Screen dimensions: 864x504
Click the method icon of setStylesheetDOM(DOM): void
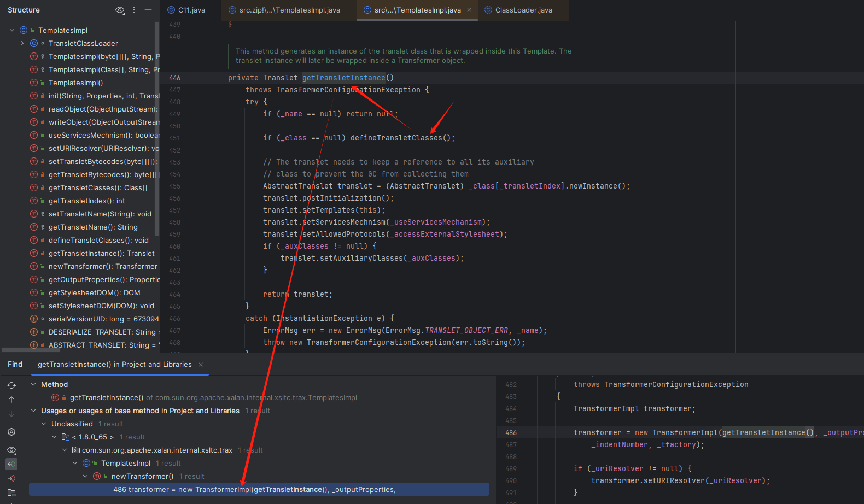[34, 306]
